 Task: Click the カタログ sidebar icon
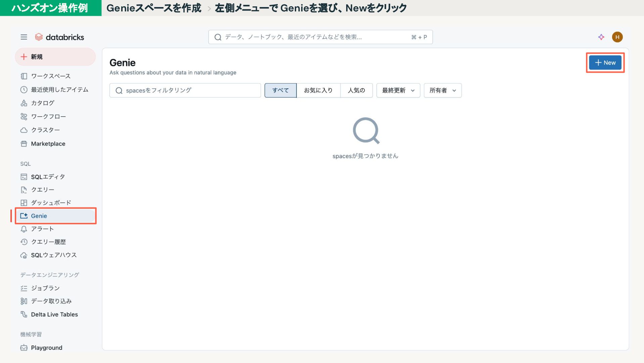tap(24, 103)
